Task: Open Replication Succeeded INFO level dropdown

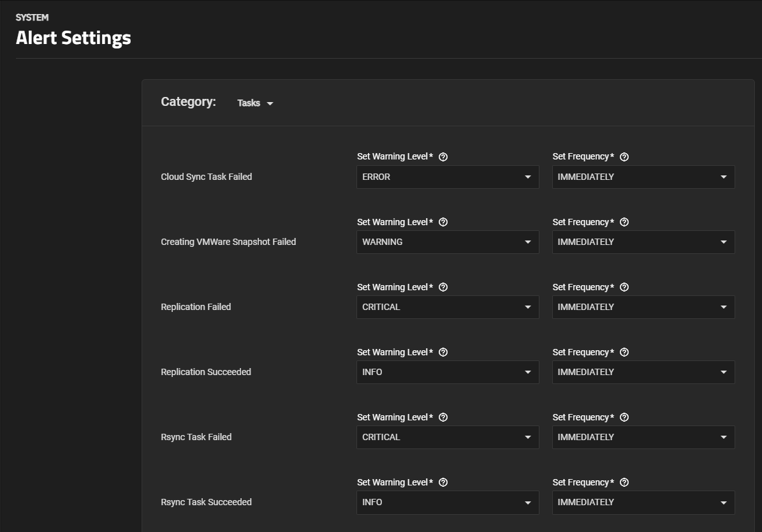Action: click(447, 373)
